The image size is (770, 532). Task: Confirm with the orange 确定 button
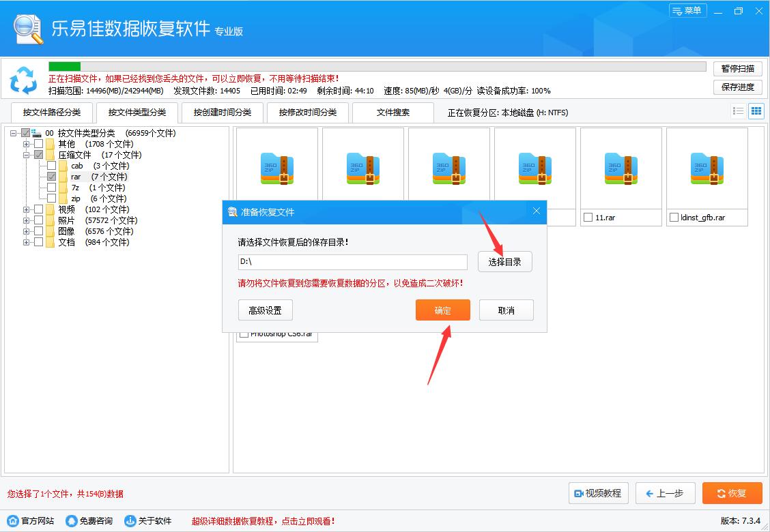[443, 310]
